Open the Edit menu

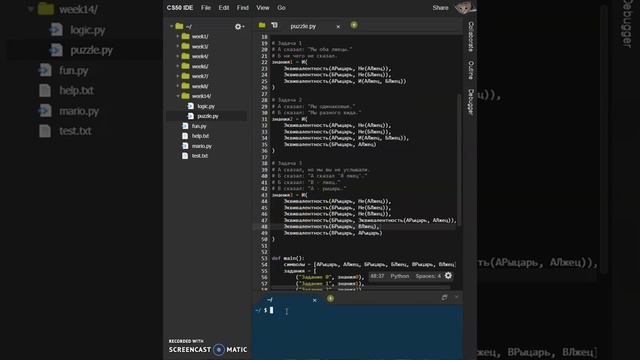pos(224,8)
